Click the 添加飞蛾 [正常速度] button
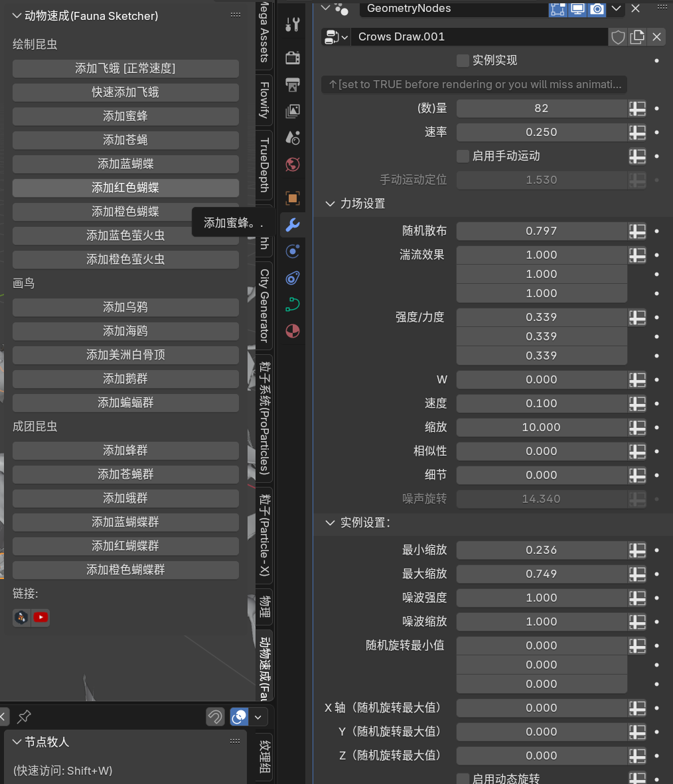The height and width of the screenshot is (784, 673). (125, 68)
